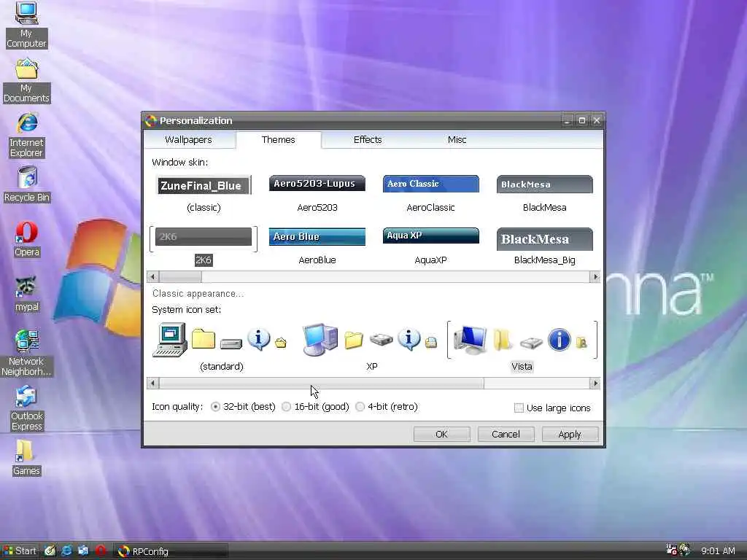Click right system tray notification icon
The width and height of the screenshot is (747, 560).
pyautogui.click(x=684, y=550)
